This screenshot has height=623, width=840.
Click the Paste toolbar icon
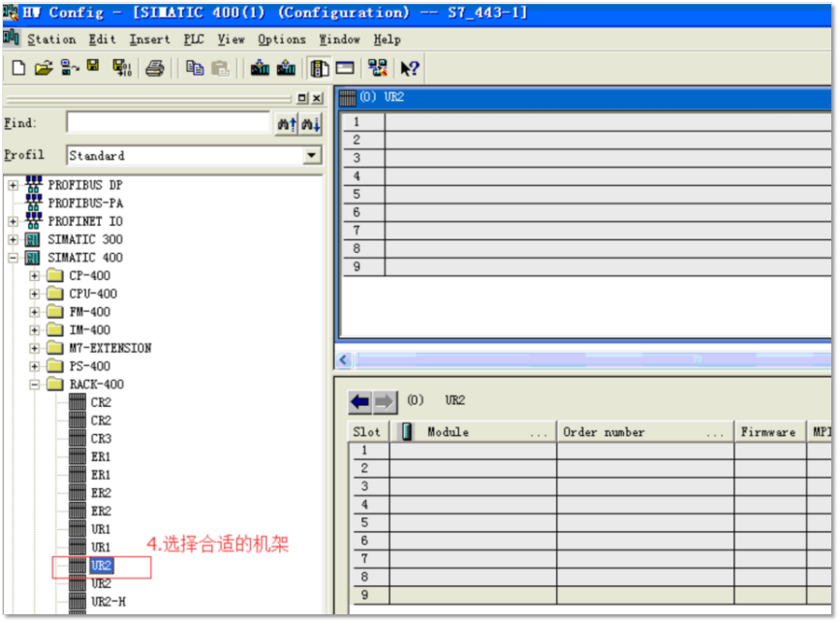[220, 68]
